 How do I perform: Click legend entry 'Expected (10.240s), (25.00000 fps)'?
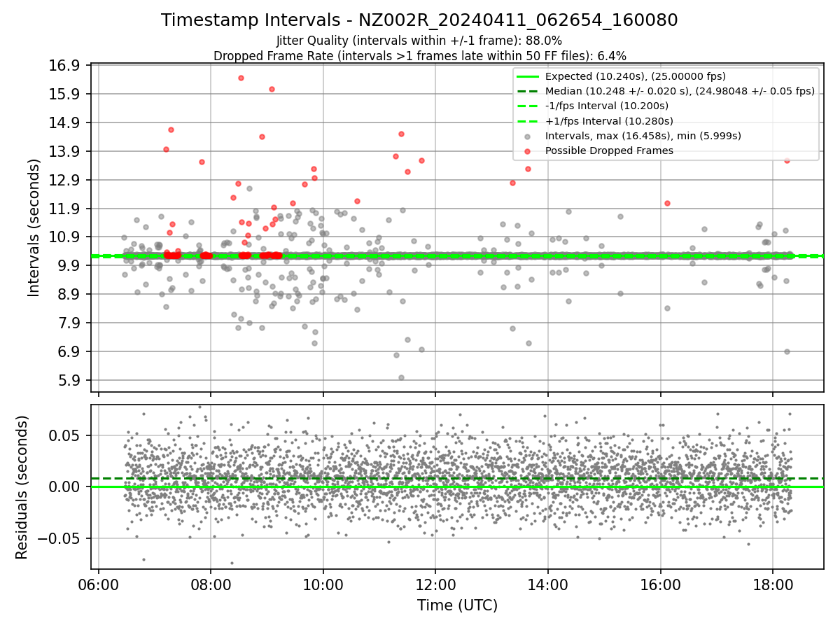pyautogui.click(x=636, y=76)
